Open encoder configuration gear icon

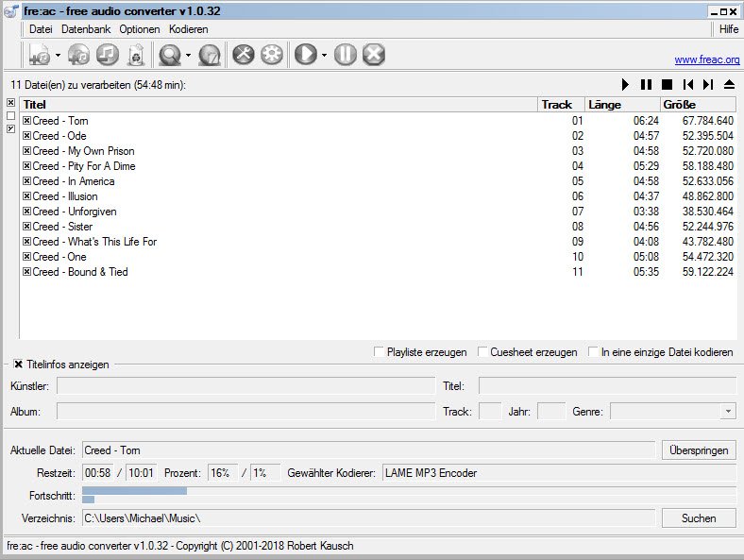pyautogui.click(x=272, y=55)
